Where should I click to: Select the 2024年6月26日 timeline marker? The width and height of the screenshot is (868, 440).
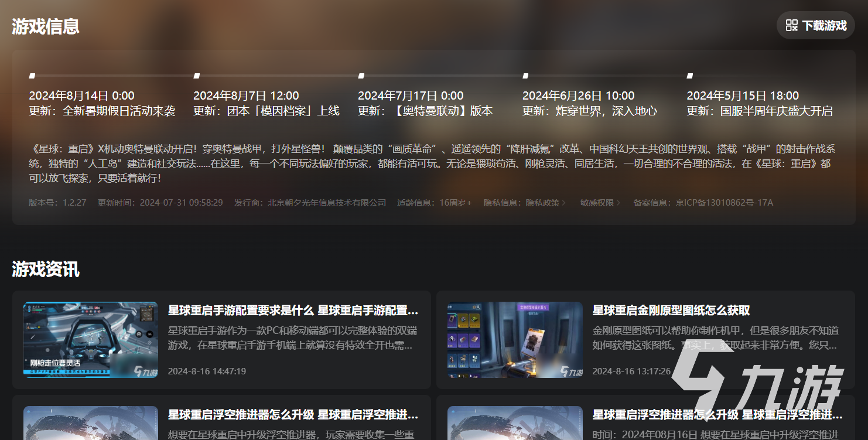pos(526,76)
